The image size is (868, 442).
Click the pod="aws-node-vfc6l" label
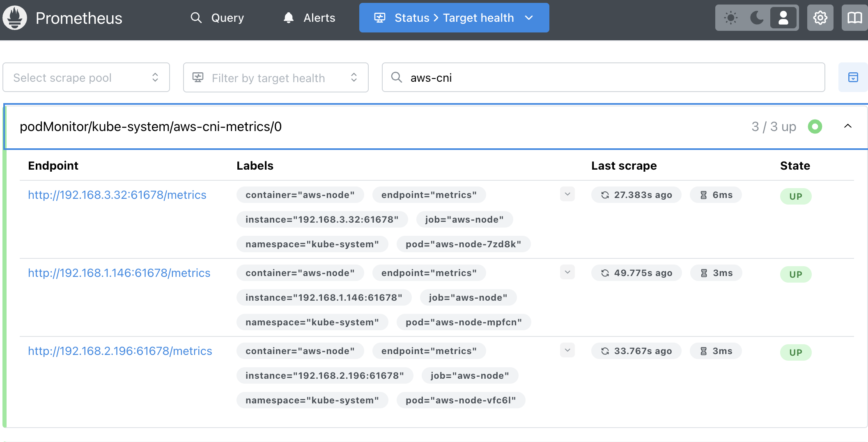point(461,400)
